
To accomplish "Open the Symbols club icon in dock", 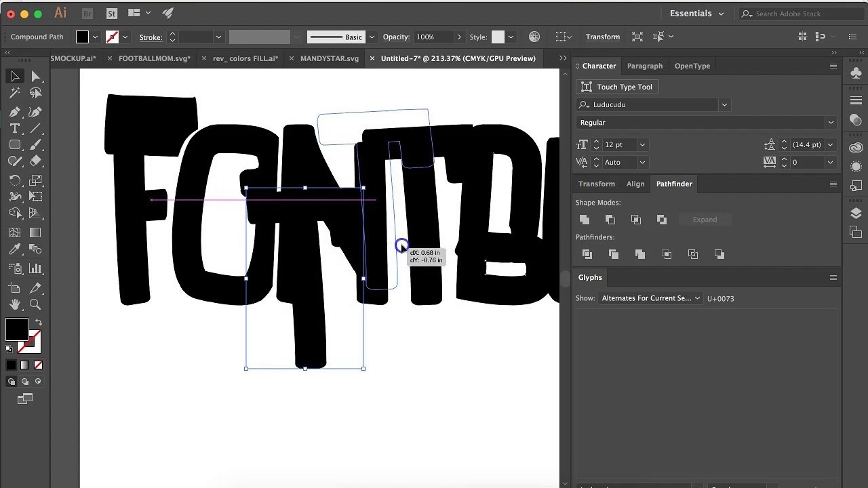I will point(856,73).
